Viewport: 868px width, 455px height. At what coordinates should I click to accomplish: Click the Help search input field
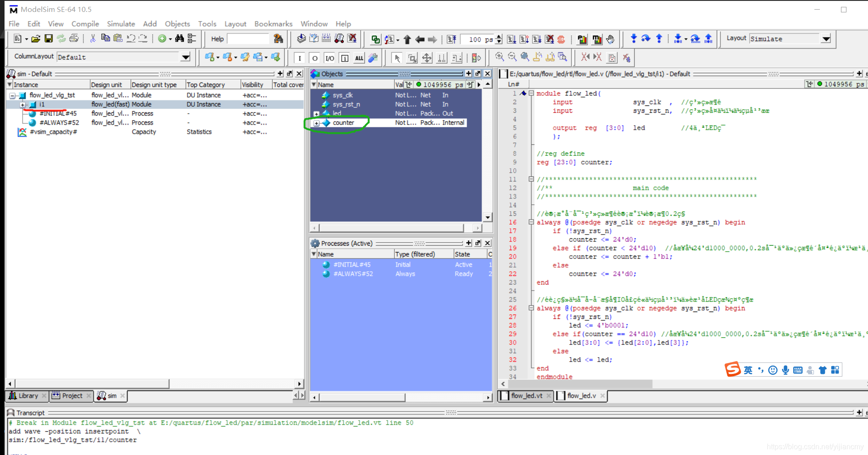click(248, 39)
